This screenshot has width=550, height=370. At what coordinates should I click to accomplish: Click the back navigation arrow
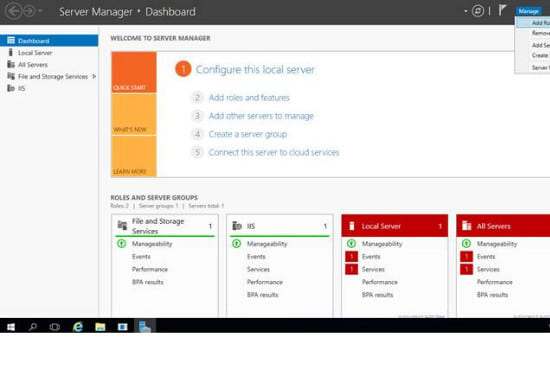(14, 11)
